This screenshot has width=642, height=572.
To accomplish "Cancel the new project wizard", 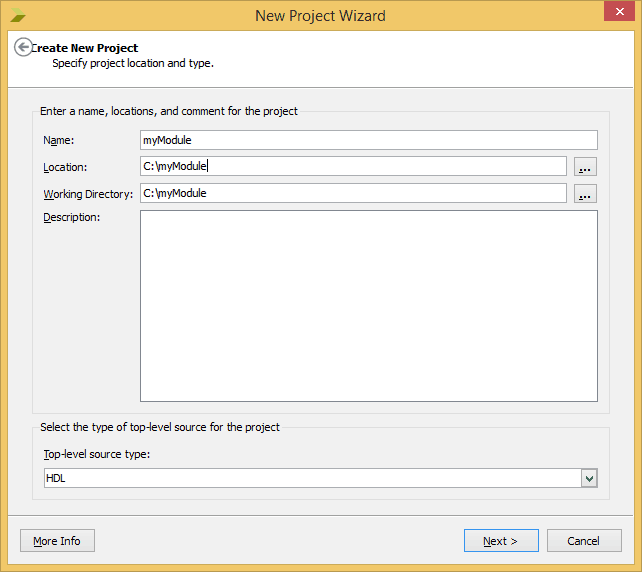I will [583, 541].
